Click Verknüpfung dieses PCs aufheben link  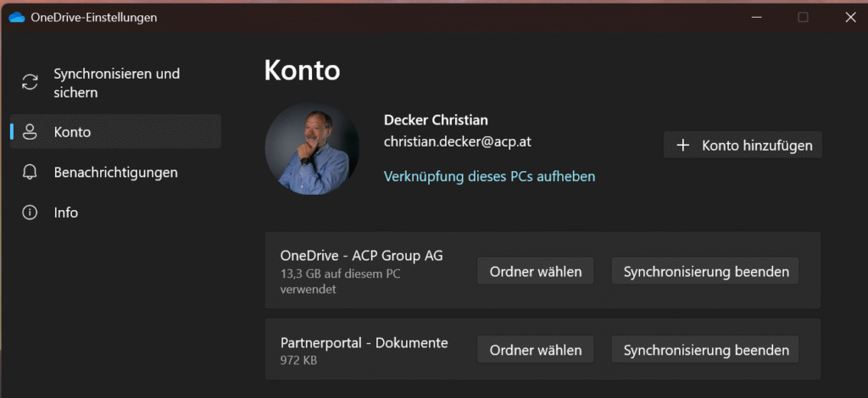click(489, 176)
